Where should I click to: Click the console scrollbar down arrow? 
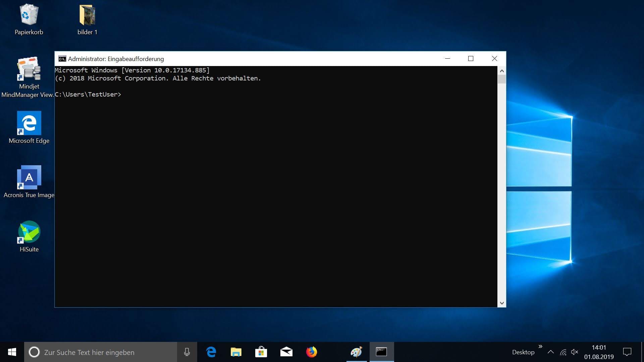502,303
